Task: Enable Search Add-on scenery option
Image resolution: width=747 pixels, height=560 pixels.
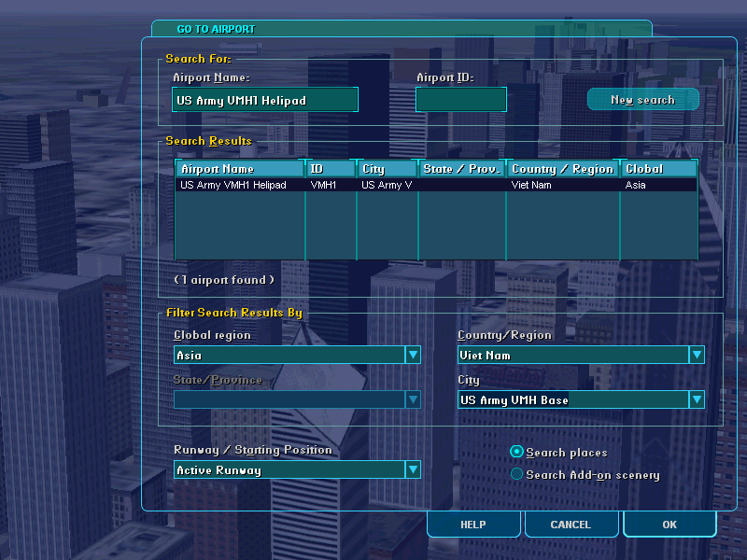Action: point(516,473)
